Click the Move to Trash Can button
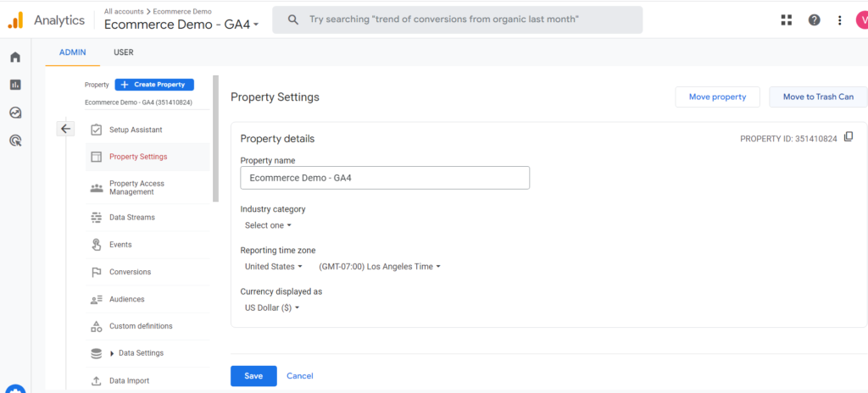The width and height of the screenshot is (868, 393). tap(817, 97)
